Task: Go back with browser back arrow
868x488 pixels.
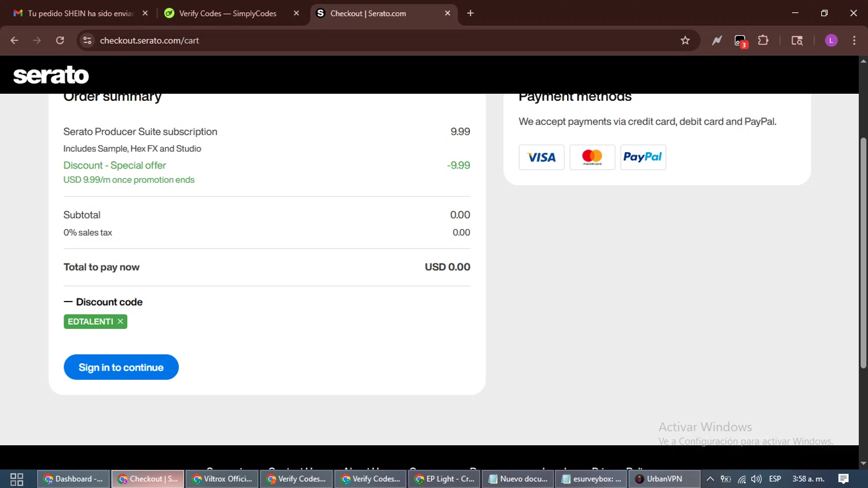Action: pos(14,41)
